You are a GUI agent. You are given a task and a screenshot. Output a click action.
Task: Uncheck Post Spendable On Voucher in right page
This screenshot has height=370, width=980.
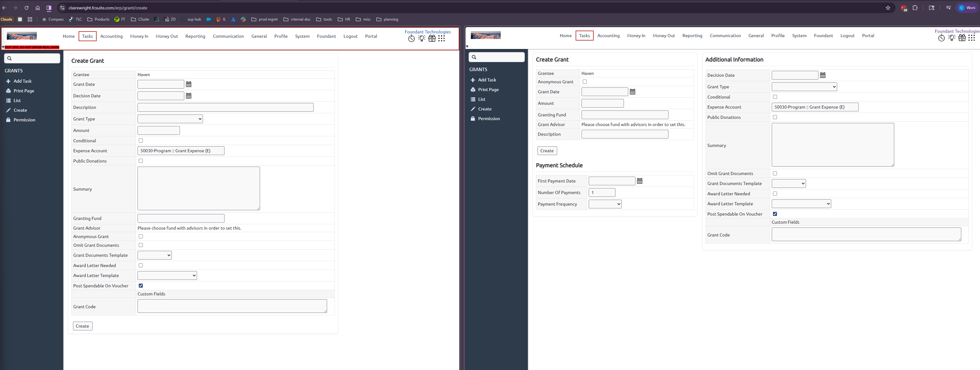coord(775,214)
